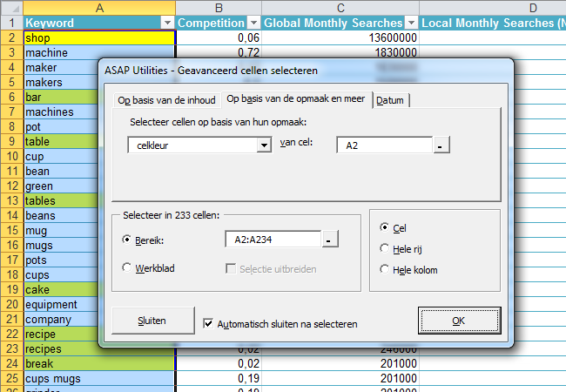Click the 'Local Monthly Searches' header cell
The height and width of the screenshot is (392, 566).
(x=493, y=24)
